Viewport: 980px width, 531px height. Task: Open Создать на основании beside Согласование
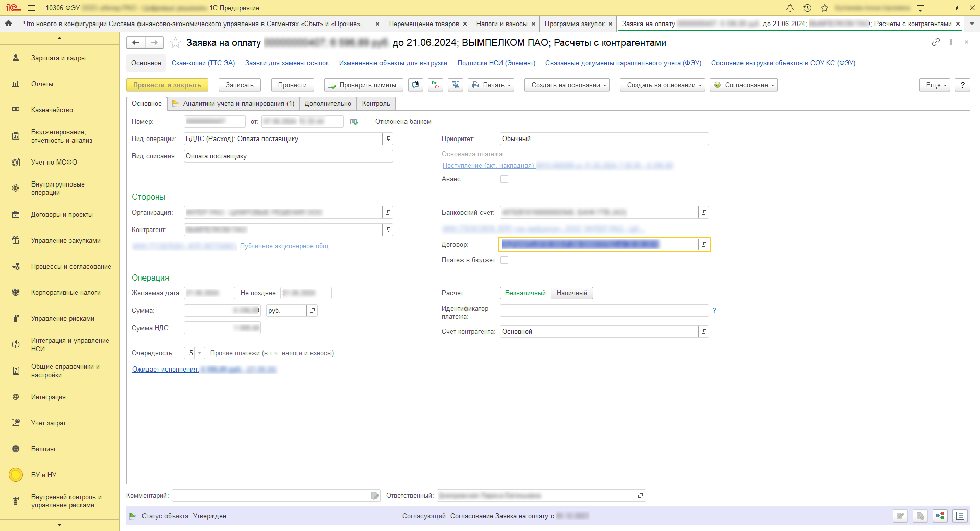pos(662,85)
